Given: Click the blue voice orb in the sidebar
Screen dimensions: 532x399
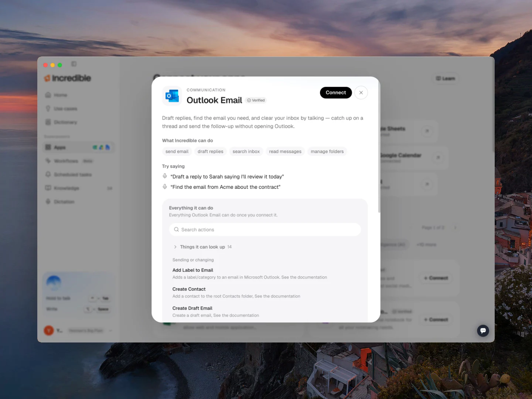Looking at the screenshot, I should point(54,283).
